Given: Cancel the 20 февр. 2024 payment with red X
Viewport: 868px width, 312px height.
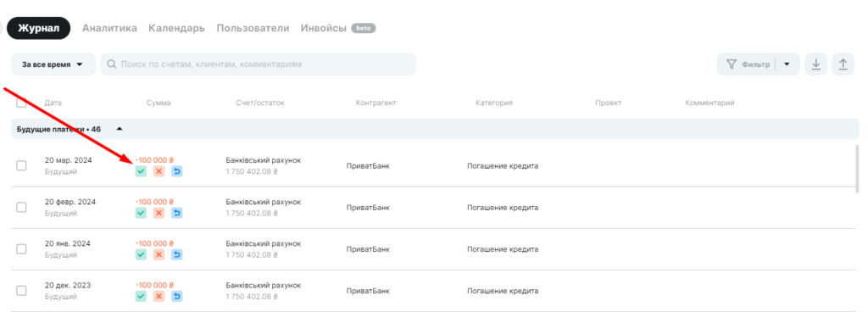Looking at the screenshot, I should click(x=159, y=213).
